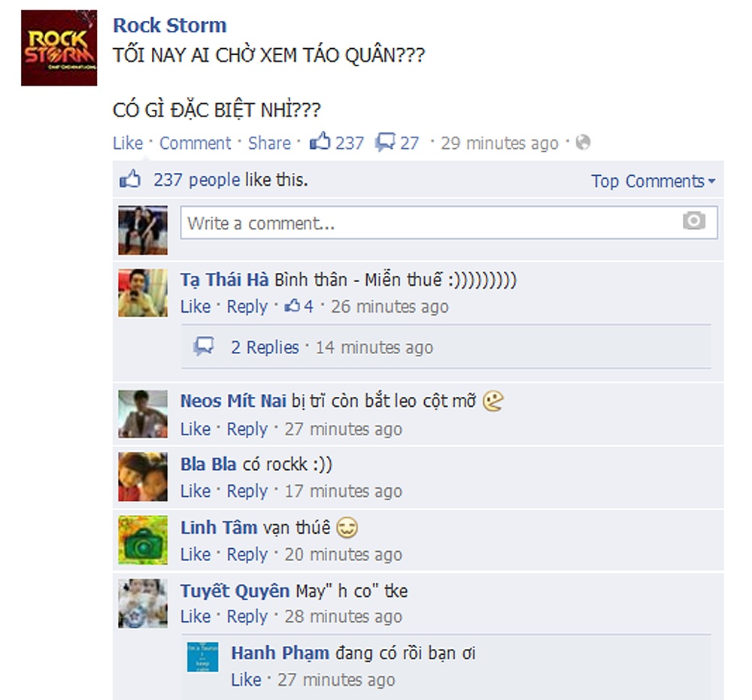Click the camera icon in comment box
Image resolution: width=752 pixels, height=700 pixels.
[x=693, y=220]
